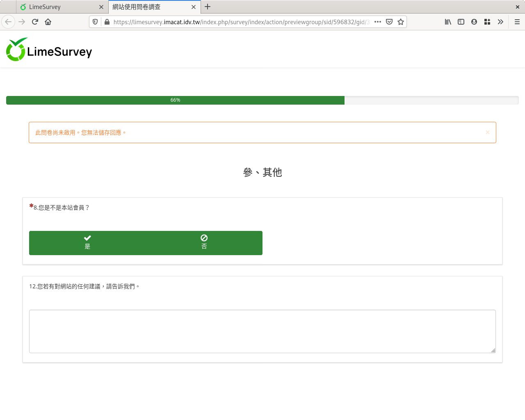
Task: Show site security padlock info
Action: 107,22
